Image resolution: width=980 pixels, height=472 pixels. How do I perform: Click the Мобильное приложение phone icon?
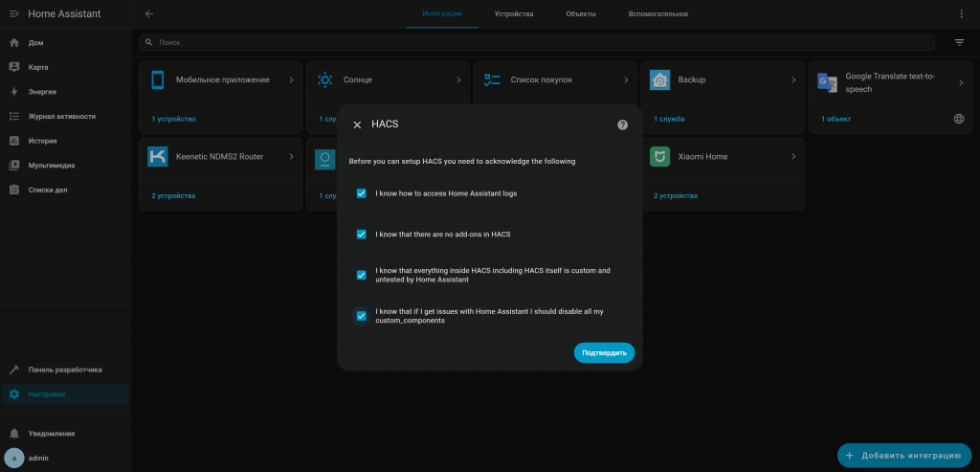point(158,80)
